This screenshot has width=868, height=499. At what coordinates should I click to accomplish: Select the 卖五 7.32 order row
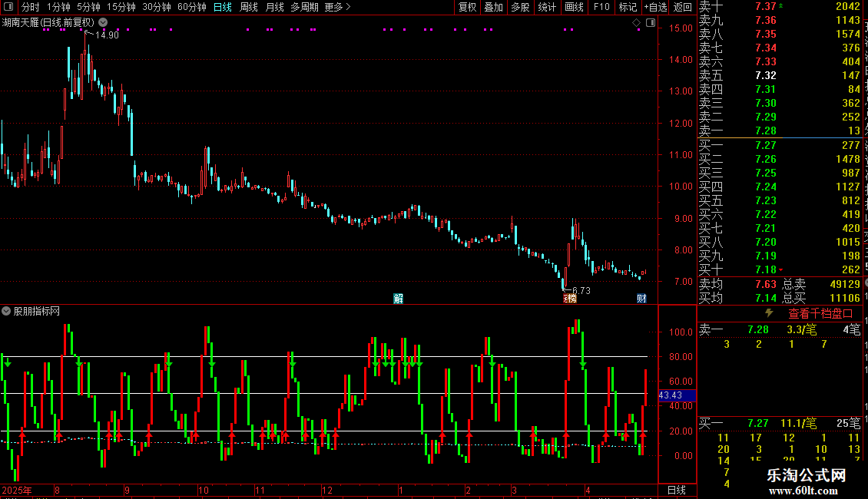click(780, 75)
